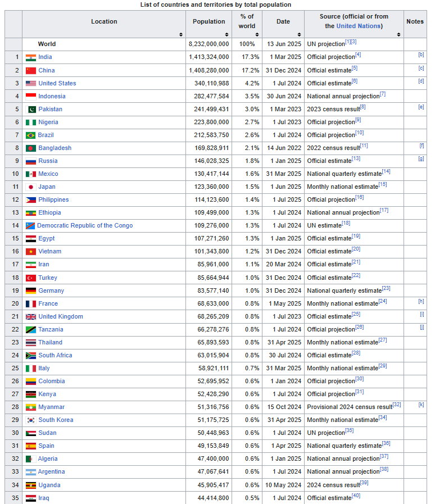
Task: Click the DR Congo flag icon
Action: point(30,226)
